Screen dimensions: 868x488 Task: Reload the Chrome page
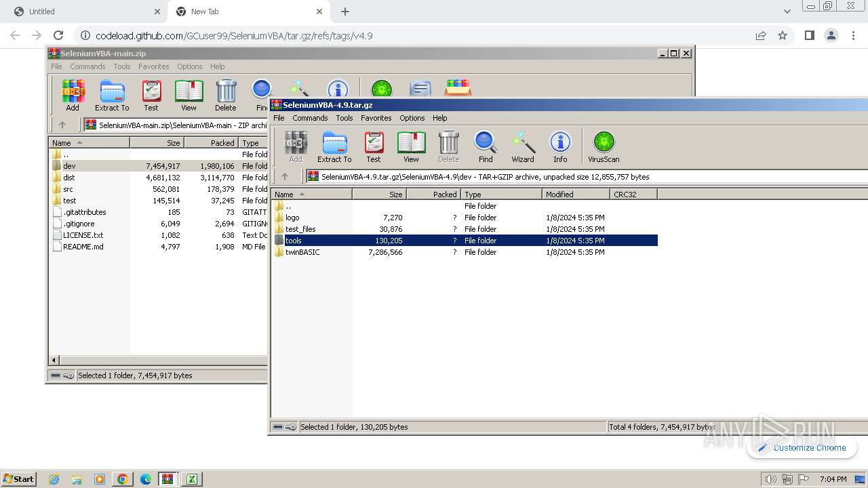[58, 35]
